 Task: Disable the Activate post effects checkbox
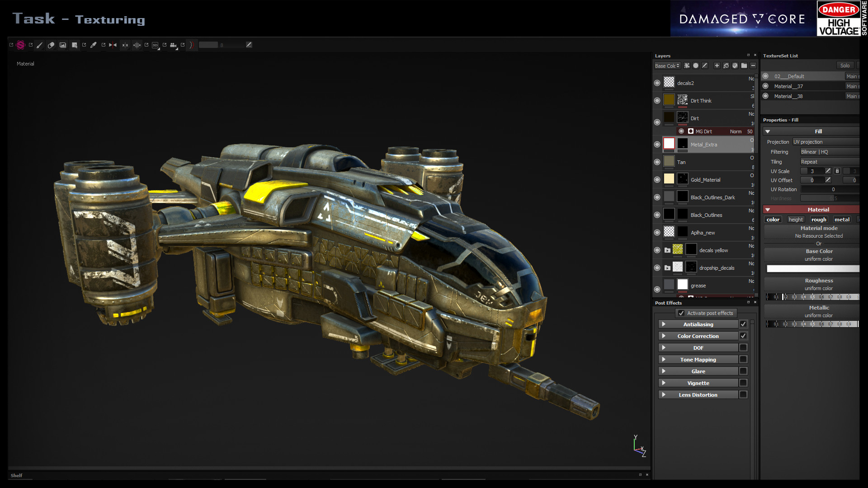click(681, 313)
